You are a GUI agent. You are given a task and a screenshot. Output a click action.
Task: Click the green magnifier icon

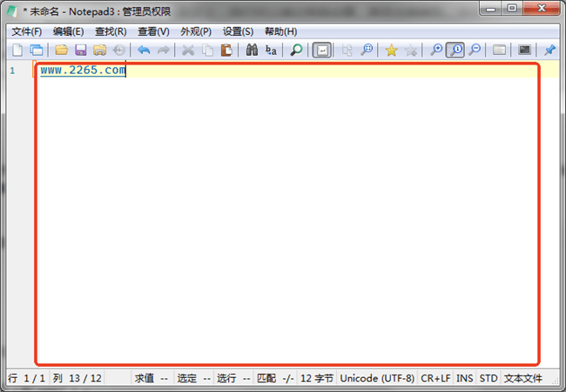coord(296,50)
